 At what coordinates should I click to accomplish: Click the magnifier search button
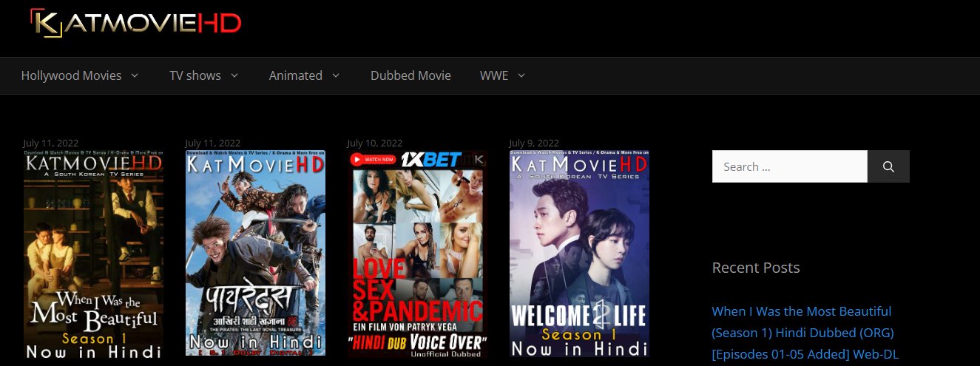click(888, 166)
